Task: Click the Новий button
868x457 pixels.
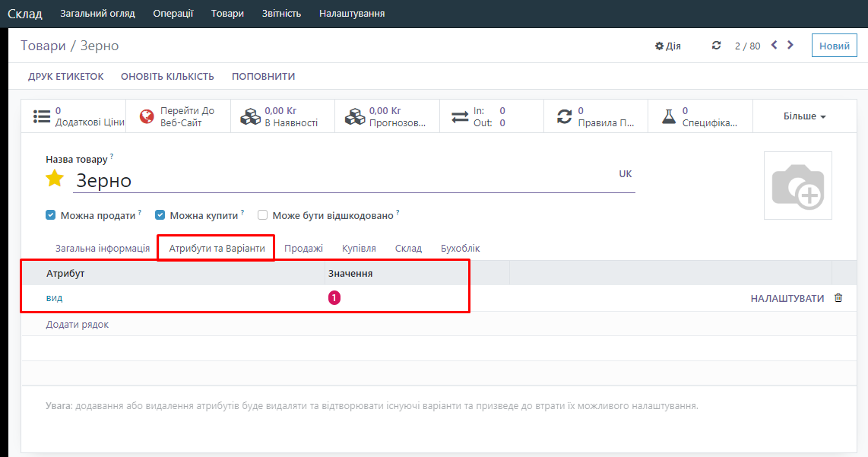Action: (834, 46)
